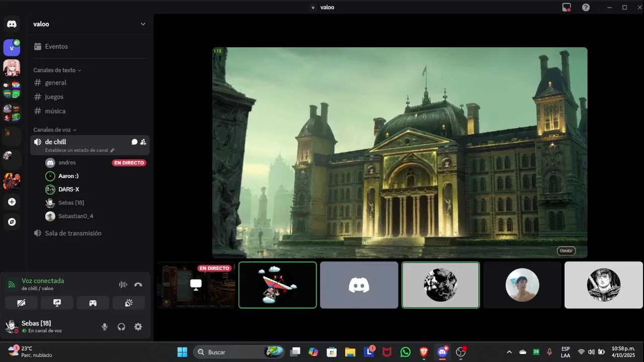Viewport: 644px width, 362px height.
Task: Open the noise suppression waveform icon
Action: 123,285
